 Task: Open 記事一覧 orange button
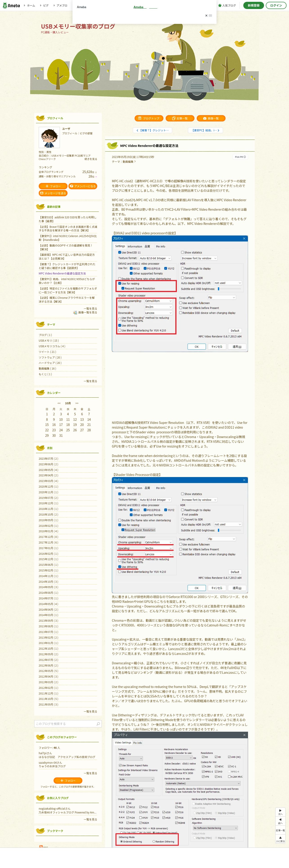pos(180,118)
